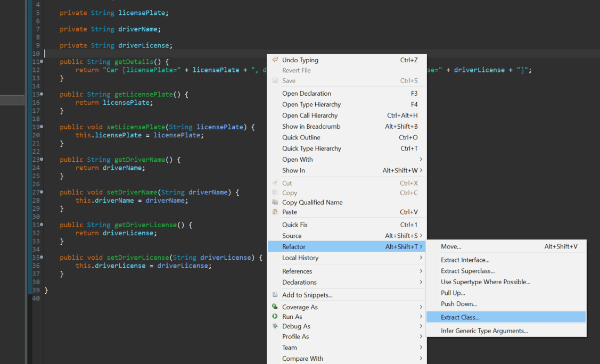The image size is (600, 364).
Task: Click the Copy icon in context menu
Action: coord(275,192)
